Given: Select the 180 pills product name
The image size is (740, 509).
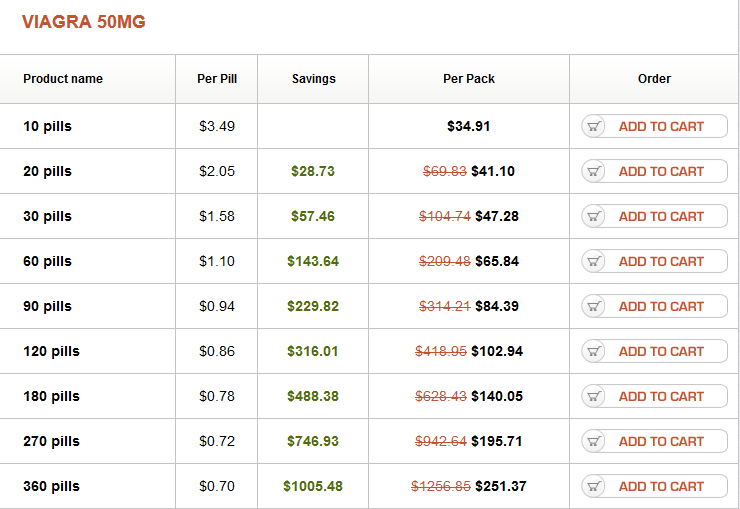Looking at the screenshot, I should point(51,396).
